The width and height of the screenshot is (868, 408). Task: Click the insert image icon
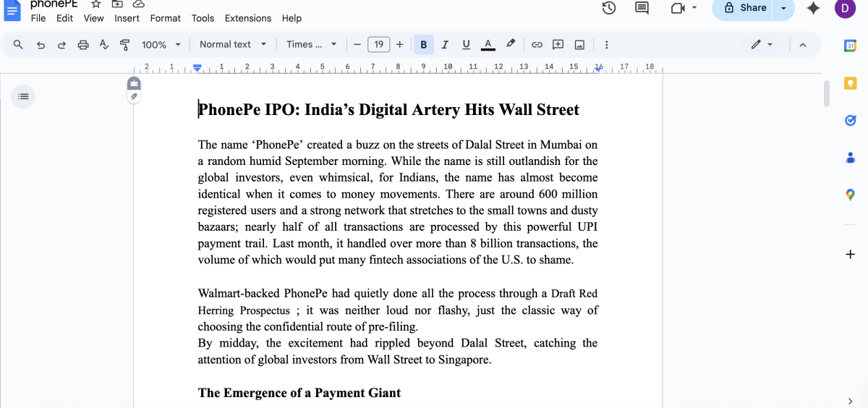(x=579, y=45)
